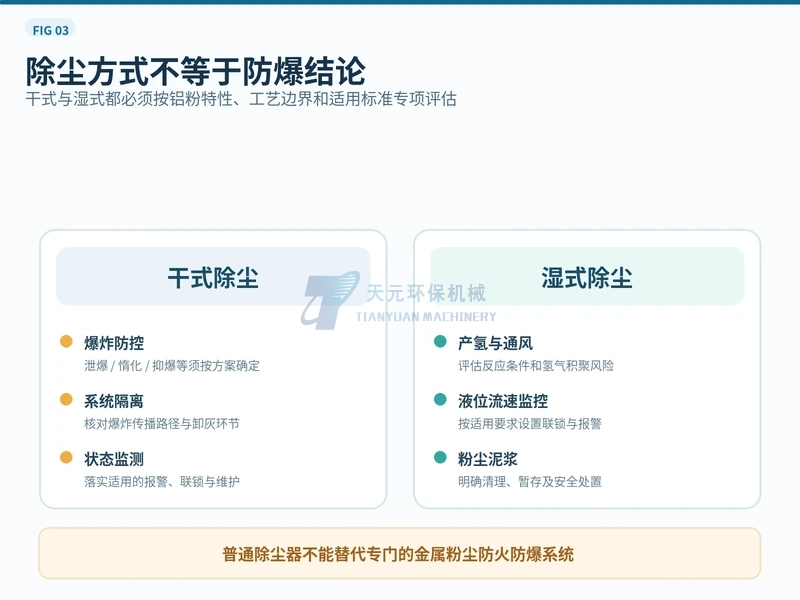Select the main title 除尘方式不等于防爆结论
Image resolution: width=800 pixels, height=600 pixels.
click(x=195, y=71)
